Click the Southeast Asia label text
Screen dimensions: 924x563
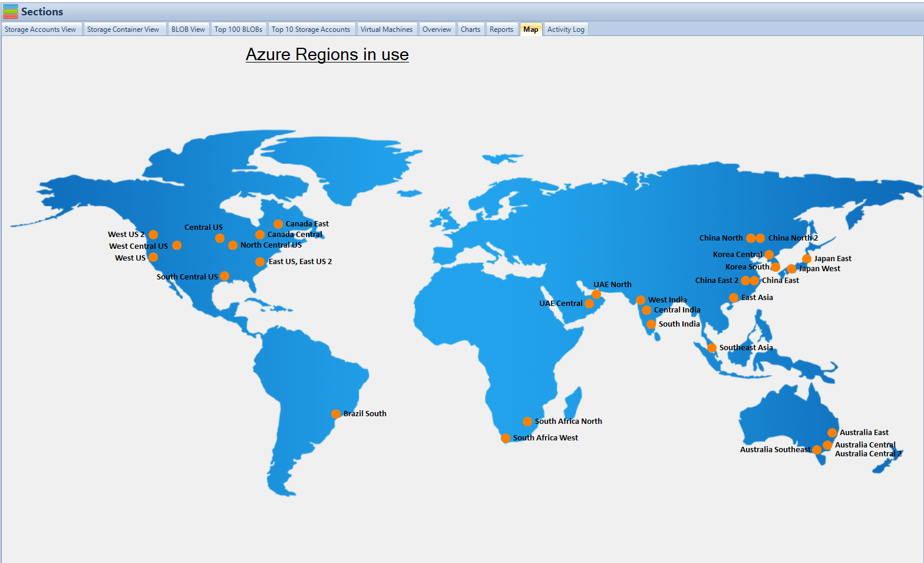746,348
